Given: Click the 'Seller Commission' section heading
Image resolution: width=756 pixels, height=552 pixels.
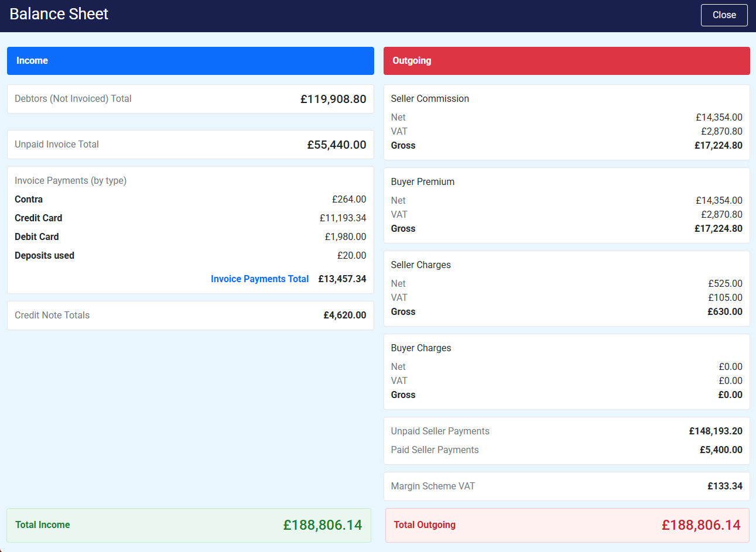Looking at the screenshot, I should (430, 99).
